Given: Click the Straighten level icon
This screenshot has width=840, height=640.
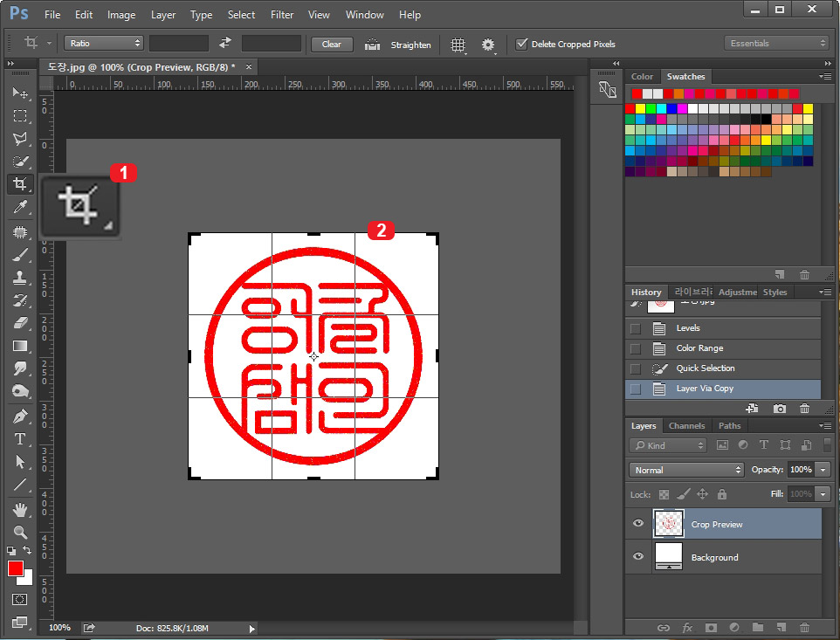Looking at the screenshot, I should pyautogui.click(x=372, y=45).
